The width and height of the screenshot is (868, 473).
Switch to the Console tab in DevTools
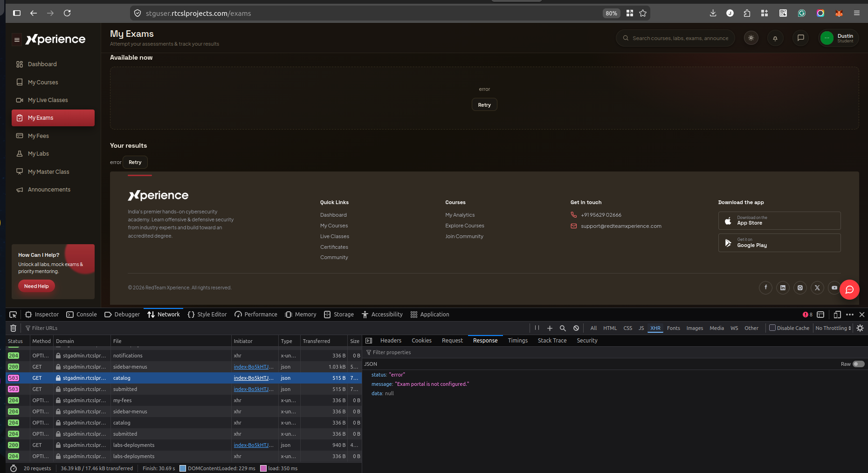click(82, 315)
